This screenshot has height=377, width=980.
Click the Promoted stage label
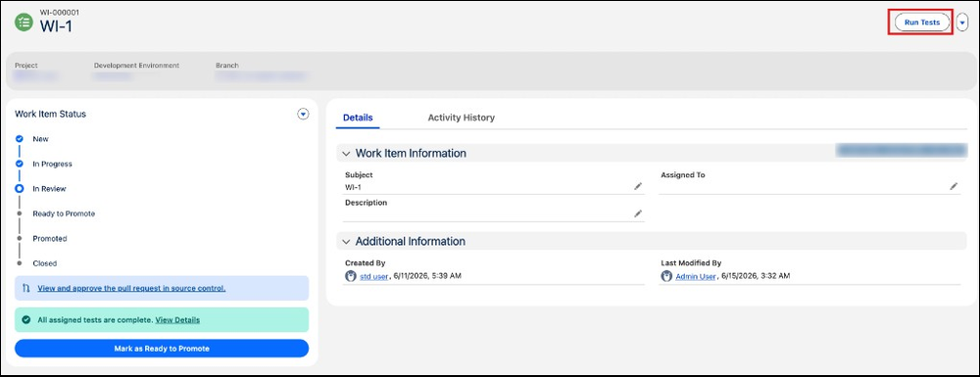pyautogui.click(x=50, y=238)
